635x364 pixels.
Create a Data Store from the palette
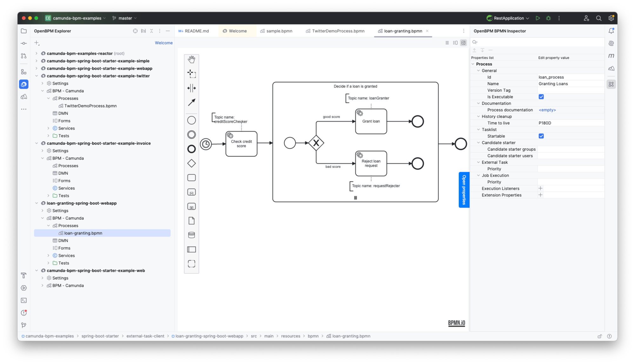click(x=191, y=235)
